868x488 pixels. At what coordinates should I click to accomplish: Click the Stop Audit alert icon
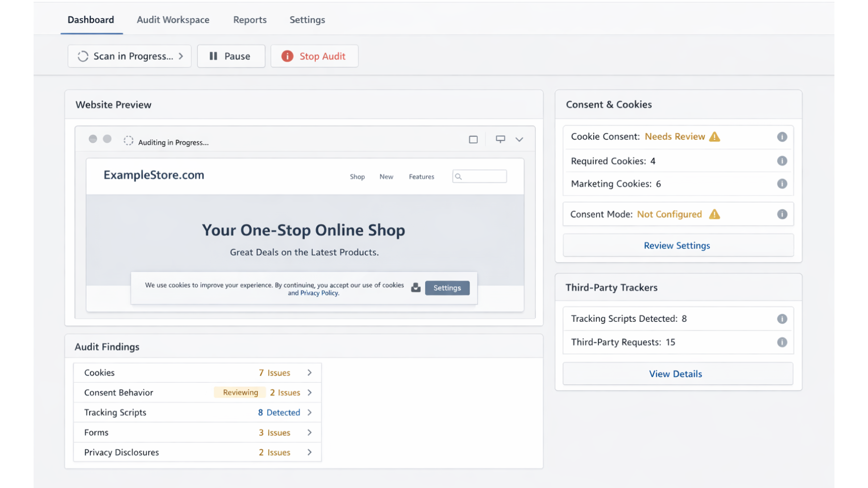pos(287,56)
